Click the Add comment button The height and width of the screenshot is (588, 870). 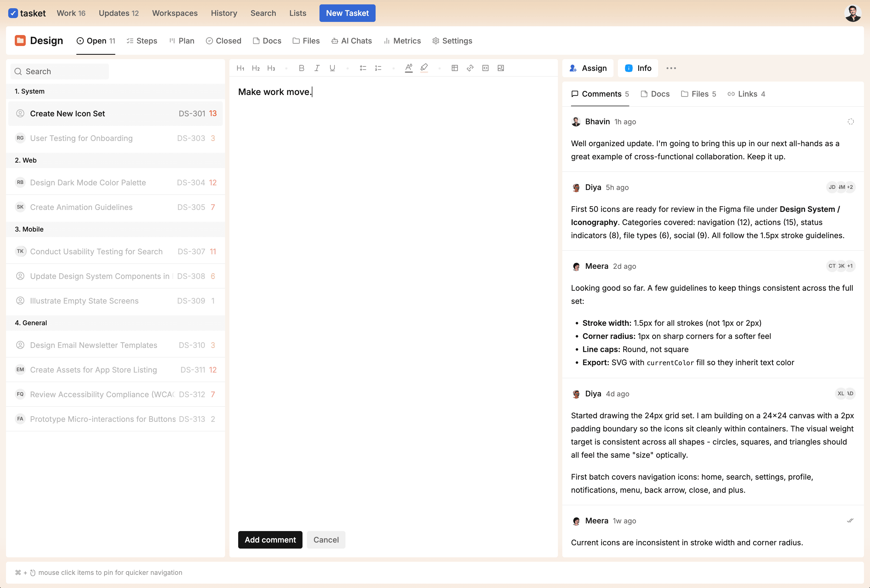click(x=270, y=540)
